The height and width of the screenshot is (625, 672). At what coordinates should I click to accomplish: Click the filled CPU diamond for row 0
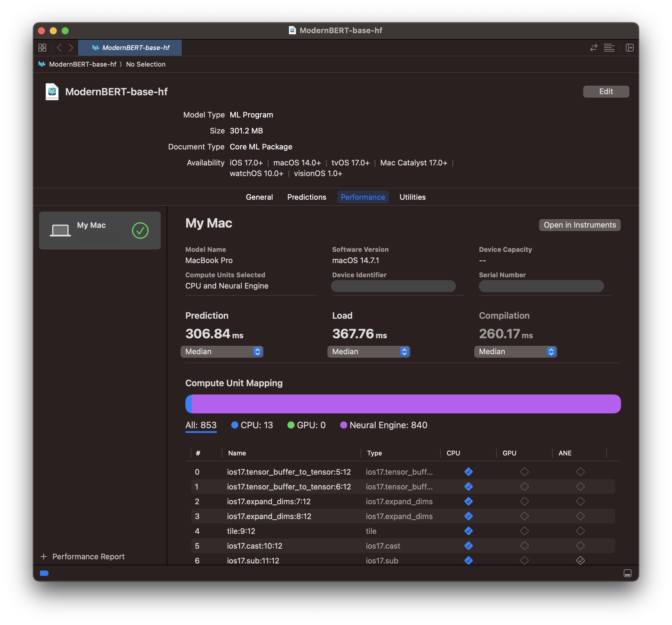[x=469, y=472]
